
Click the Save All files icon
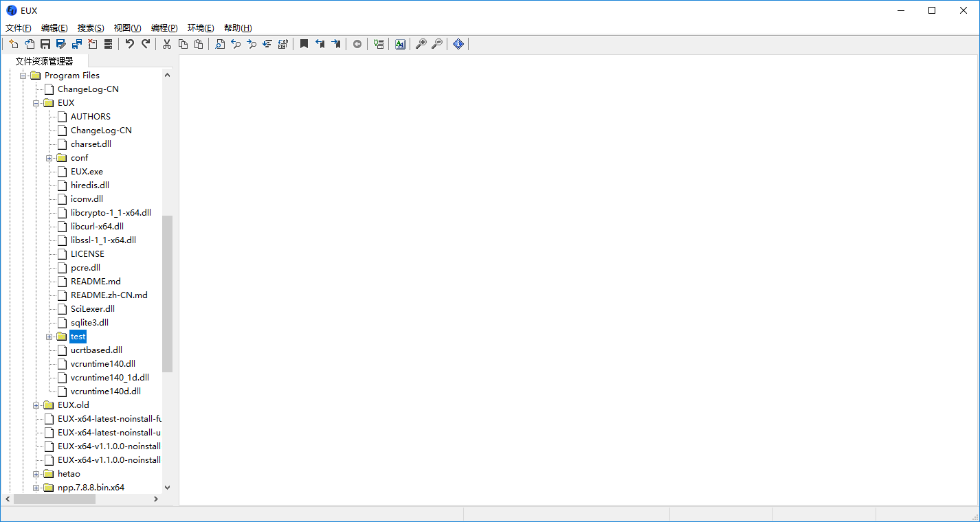pos(77,44)
